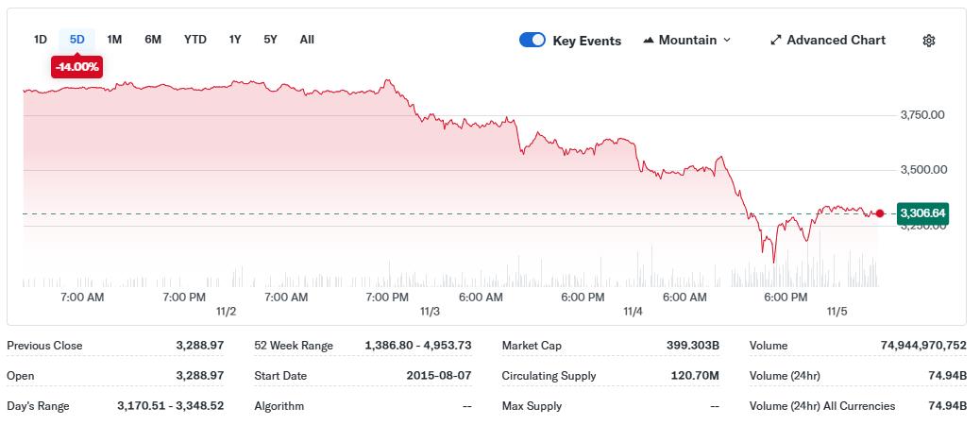Click the 11/3 date marker on axis
The width and height of the screenshot is (980, 425).
pyautogui.click(x=430, y=312)
